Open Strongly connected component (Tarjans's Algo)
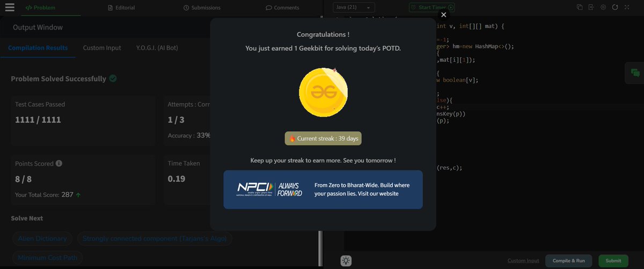 click(x=155, y=238)
